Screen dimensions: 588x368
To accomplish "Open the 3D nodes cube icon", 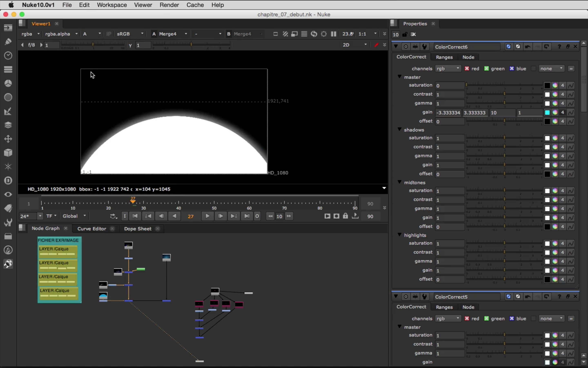I will [8, 153].
